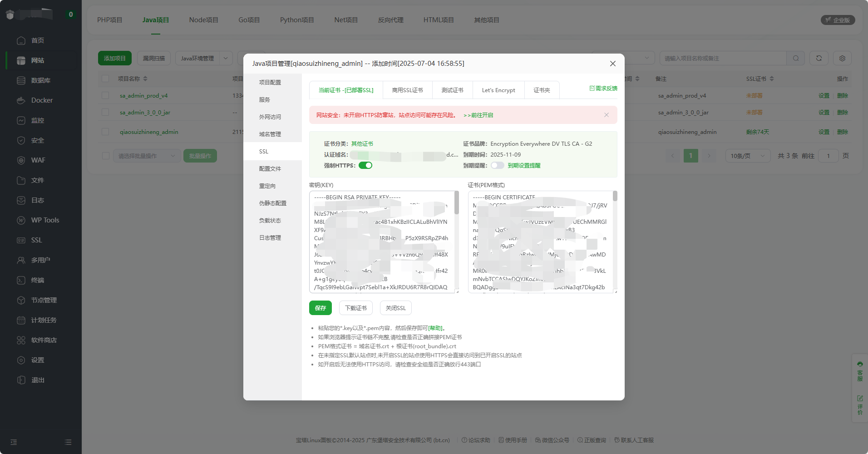
Task: Open the Docker sidebar icon
Action: pos(21,100)
